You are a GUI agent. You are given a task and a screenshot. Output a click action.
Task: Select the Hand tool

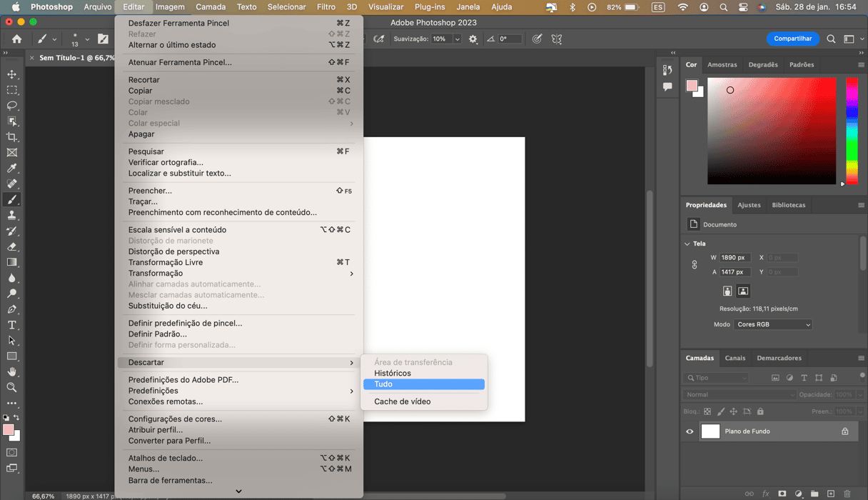12,371
